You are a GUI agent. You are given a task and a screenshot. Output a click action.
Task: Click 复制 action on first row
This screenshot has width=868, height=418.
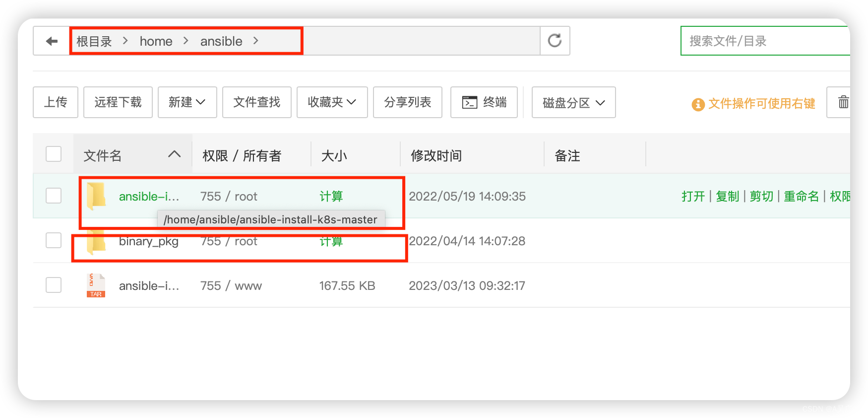coord(728,196)
